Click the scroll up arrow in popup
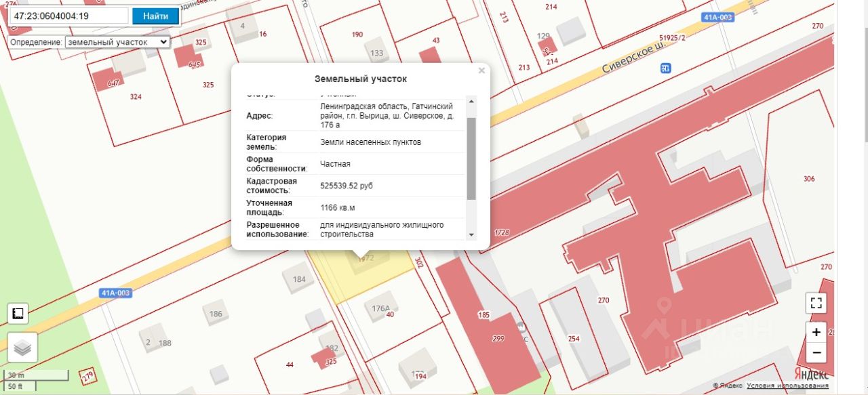868x395 pixels. [x=471, y=101]
